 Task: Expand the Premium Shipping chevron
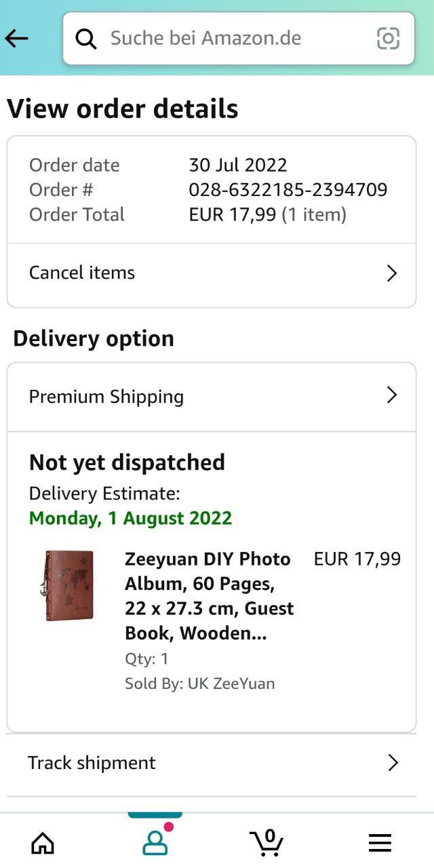[391, 395]
